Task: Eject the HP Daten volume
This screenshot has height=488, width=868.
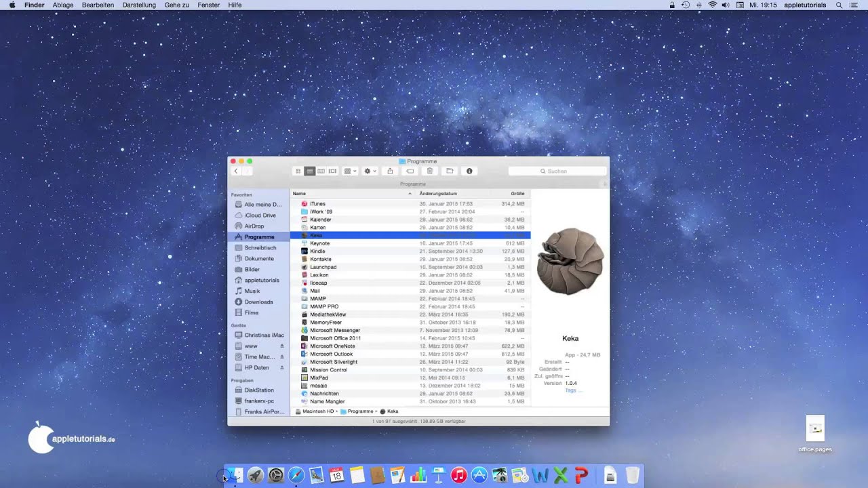Action: [x=282, y=368]
